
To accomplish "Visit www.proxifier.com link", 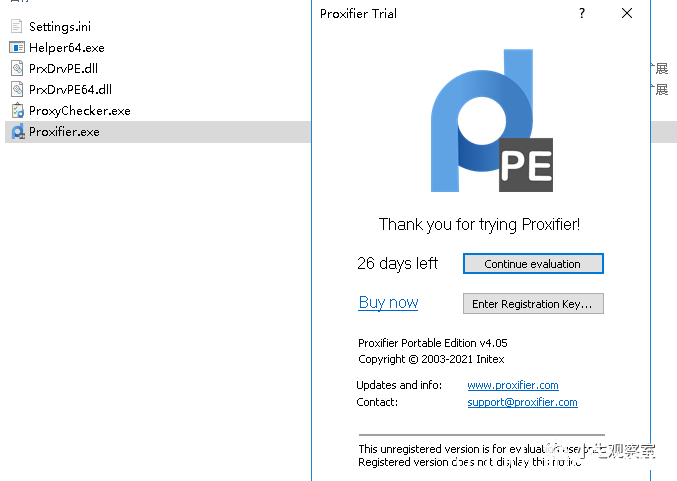I will (513, 385).
